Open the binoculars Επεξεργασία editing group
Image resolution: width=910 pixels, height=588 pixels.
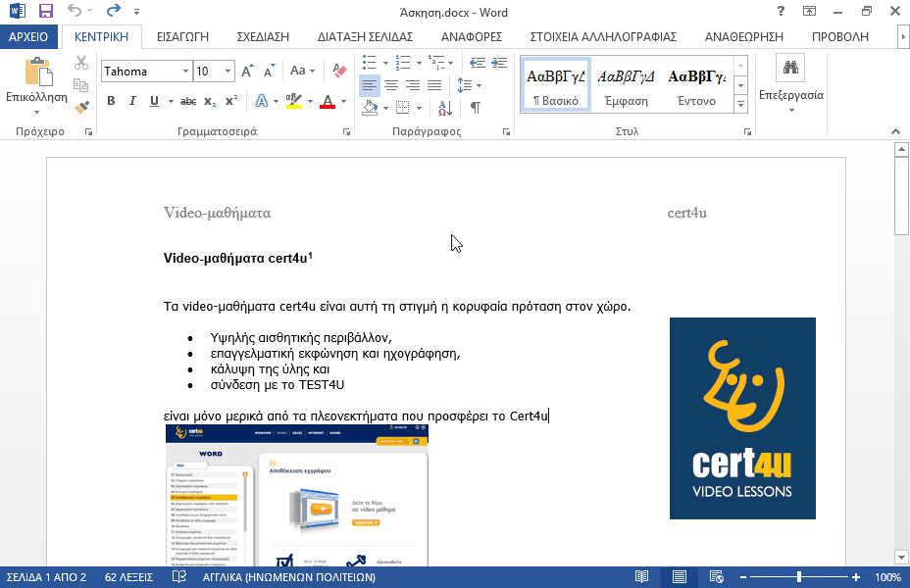pos(791,68)
